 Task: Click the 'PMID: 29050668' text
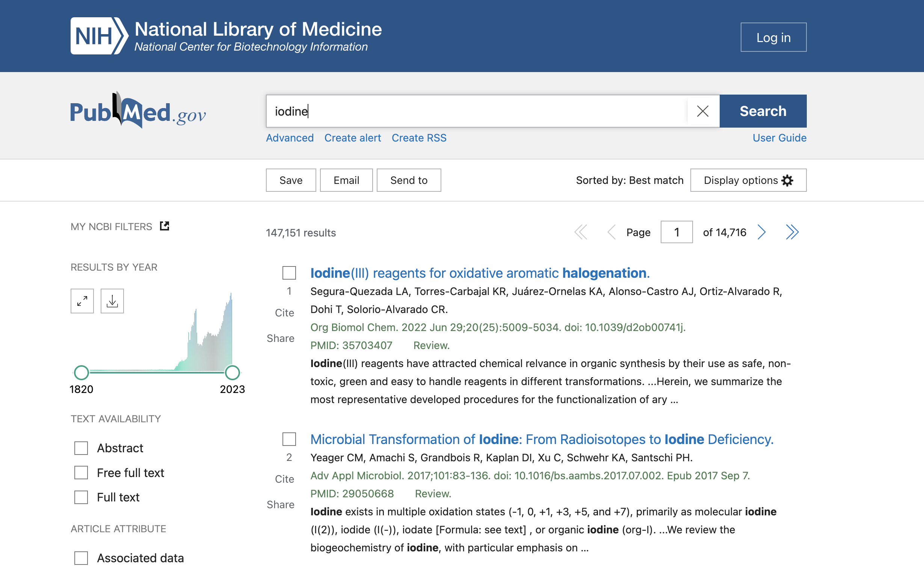[352, 494]
